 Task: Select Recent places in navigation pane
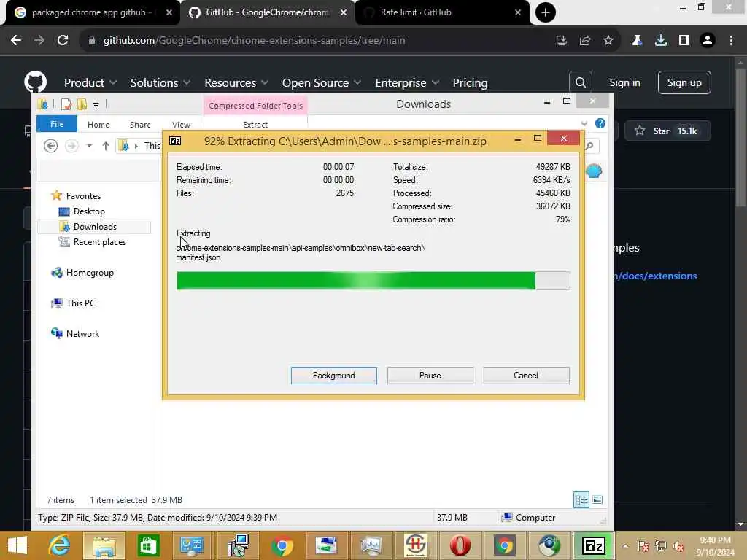99,242
